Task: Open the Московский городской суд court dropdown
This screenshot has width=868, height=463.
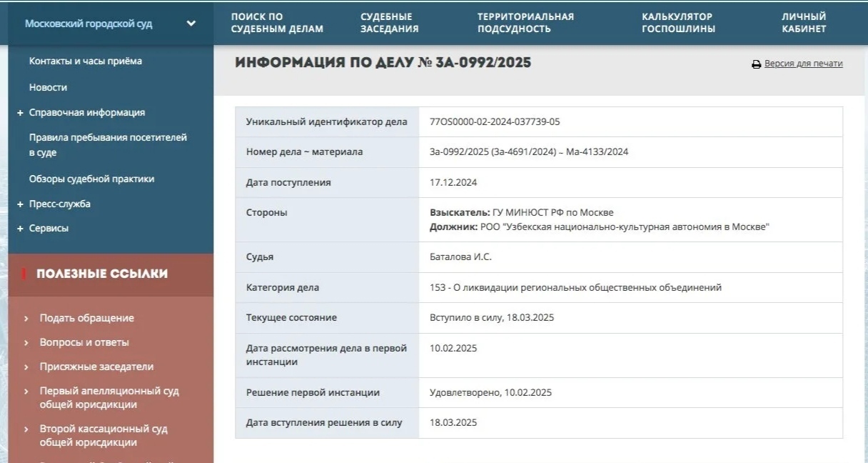Action: (x=191, y=24)
